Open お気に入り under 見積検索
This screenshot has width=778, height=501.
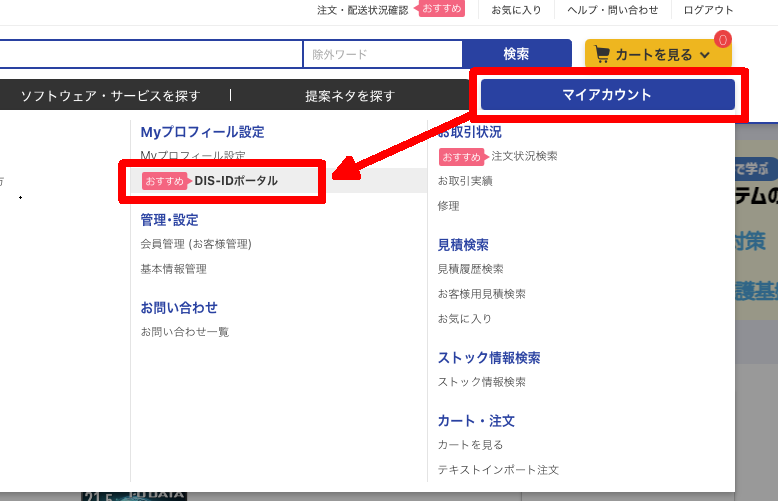pyautogui.click(x=464, y=318)
